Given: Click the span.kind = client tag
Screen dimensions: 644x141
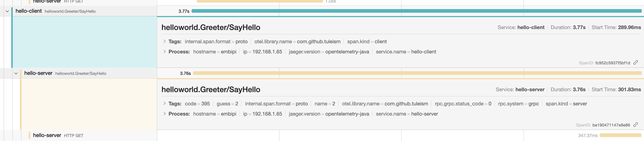Looking at the screenshot, I should pos(367,41).
